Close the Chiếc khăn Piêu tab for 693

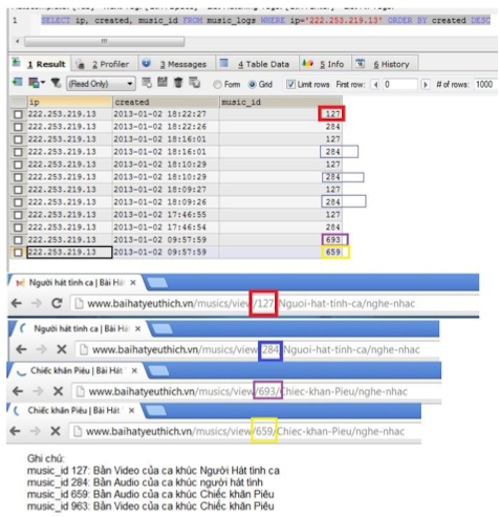(134, 371)
